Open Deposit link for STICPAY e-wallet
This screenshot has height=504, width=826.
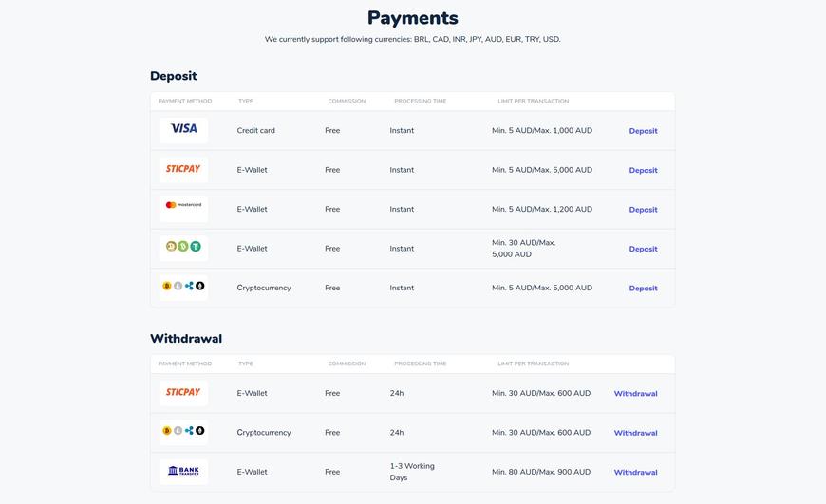point(643,170)
